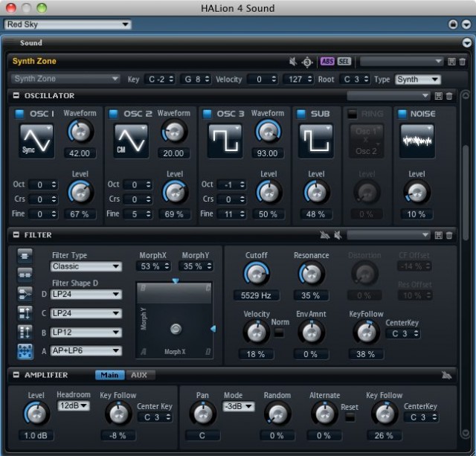
Task: Click the OSC 3 square waveform icon
Action: click(225, 141)
